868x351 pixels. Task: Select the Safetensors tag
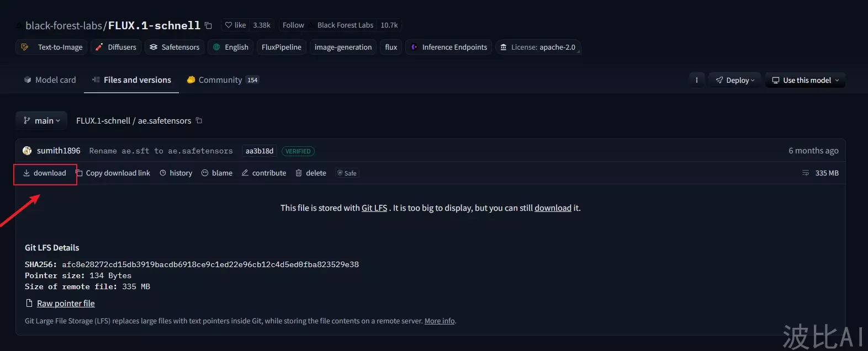tap(174, 47)
